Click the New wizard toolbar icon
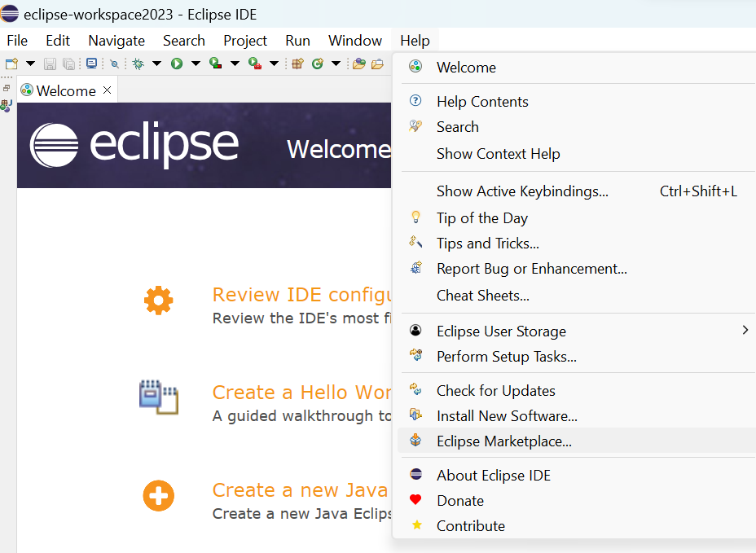This screenshot has height=553, width=756. (x=11, y=64)
